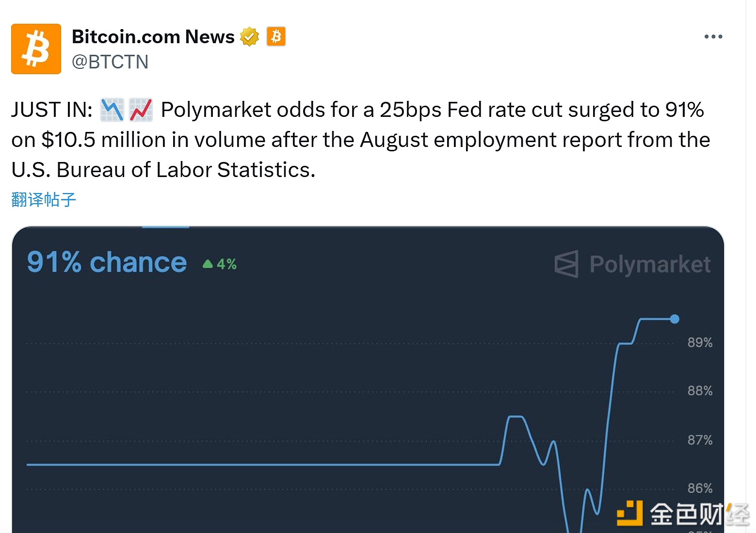Click the Polymarket logo icon

point(566,264)
